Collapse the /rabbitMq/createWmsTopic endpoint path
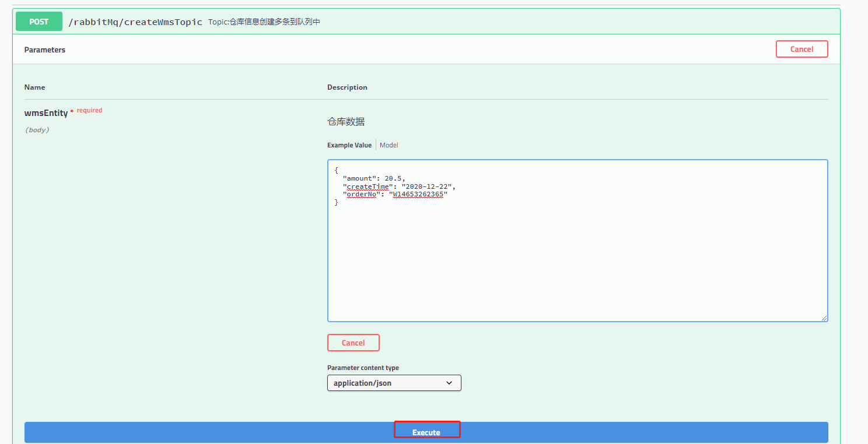Screen dimensions: 868x444 click(135, 22)
